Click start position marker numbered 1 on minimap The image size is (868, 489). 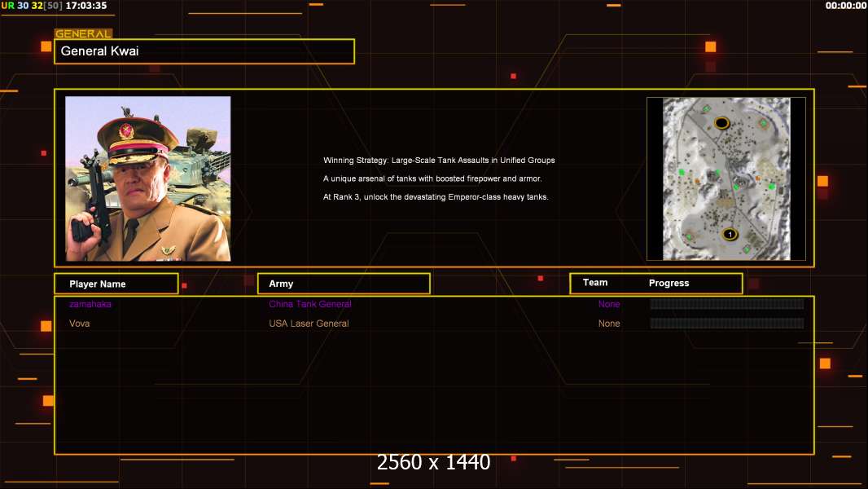[x=730, y=235]
